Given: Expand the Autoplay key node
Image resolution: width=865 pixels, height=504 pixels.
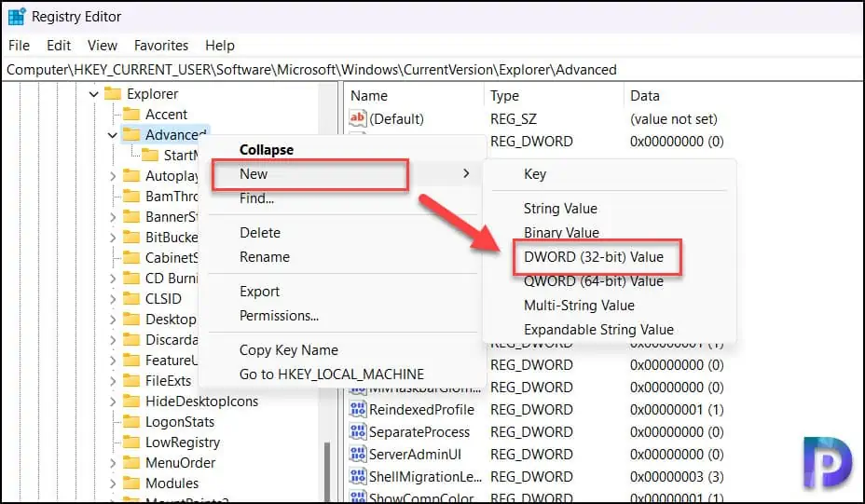Looking at the screenshot, I should click(x=113, y=176).
